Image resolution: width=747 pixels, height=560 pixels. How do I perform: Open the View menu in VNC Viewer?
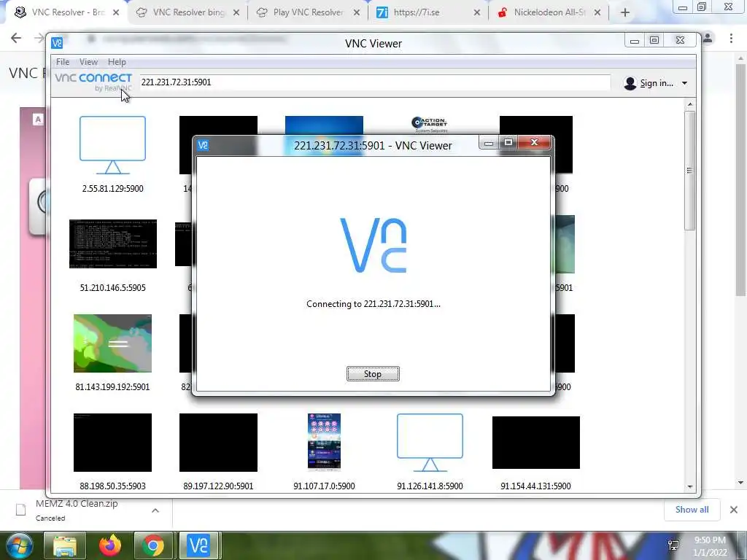(x=88, y=62)
